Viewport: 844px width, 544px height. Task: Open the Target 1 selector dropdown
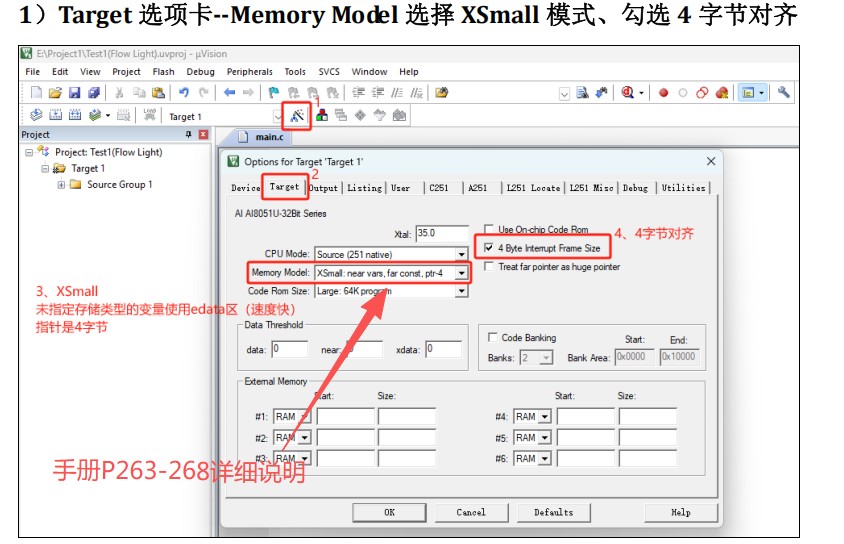click(x=278, y=116)
